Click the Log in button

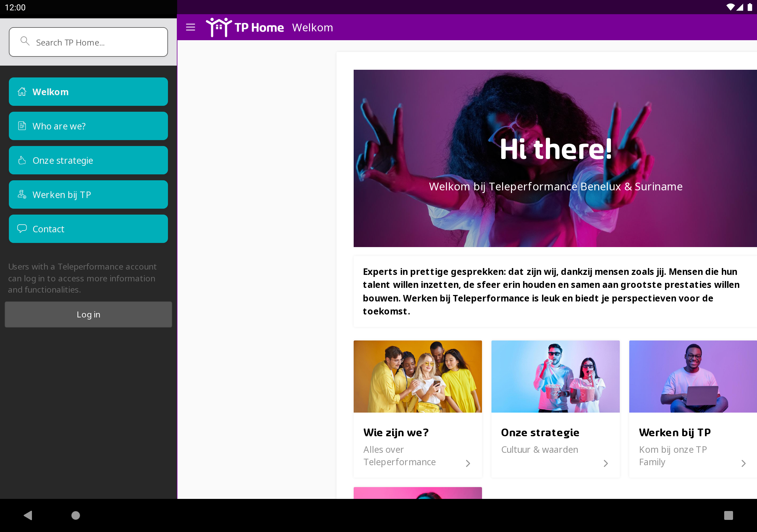(x=88, y=314)
